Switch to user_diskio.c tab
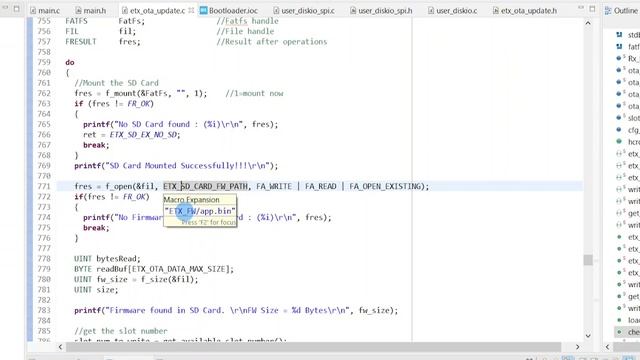Viewport: 640px width, 360px height. 453,11
